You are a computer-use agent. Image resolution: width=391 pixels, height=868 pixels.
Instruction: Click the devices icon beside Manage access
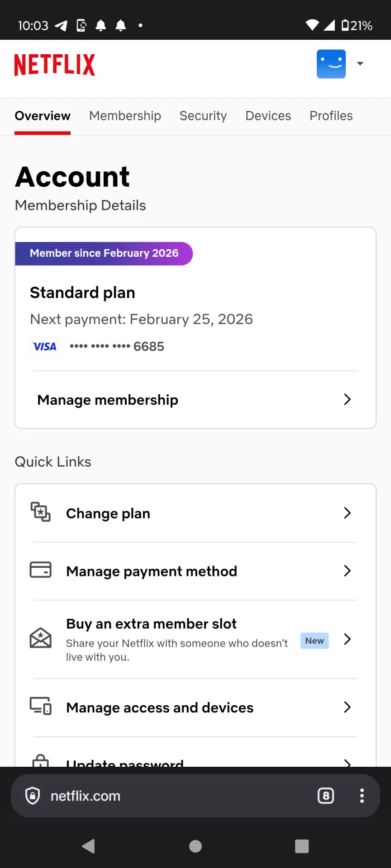[x=41, y=706]
